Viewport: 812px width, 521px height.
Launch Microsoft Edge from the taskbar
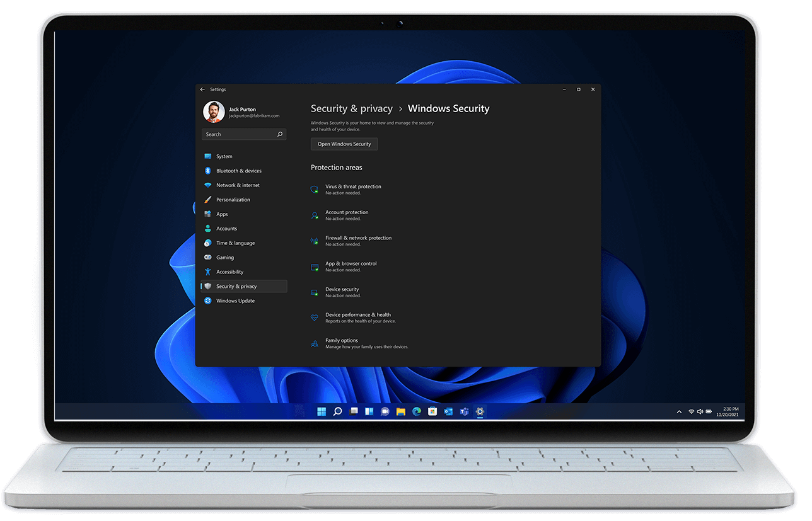[x=417, y=412]
